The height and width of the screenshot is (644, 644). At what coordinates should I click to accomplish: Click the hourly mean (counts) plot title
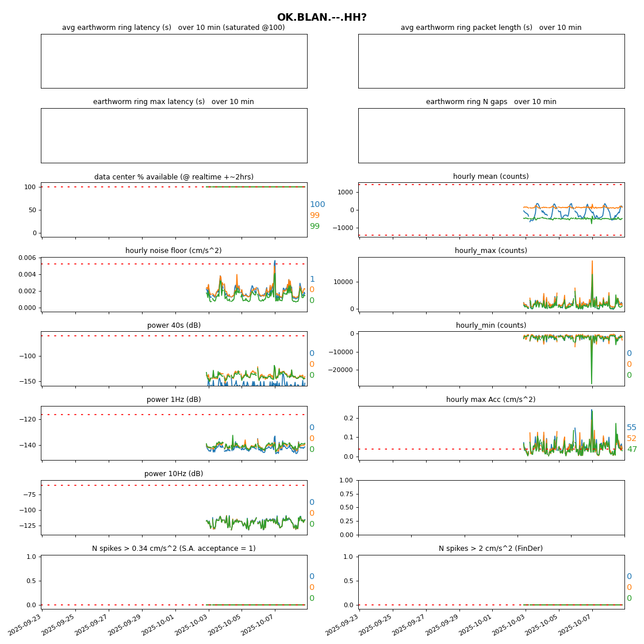coord(490,177)
